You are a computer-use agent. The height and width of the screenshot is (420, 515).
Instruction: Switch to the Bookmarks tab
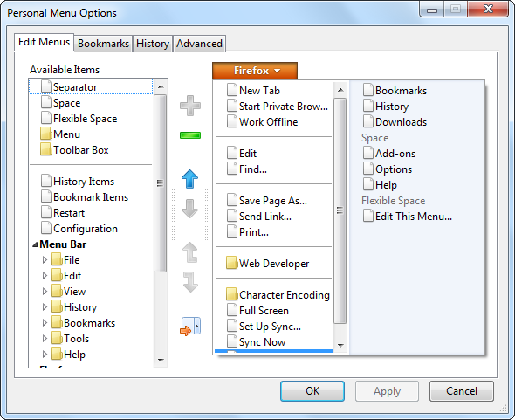tap(103, 44)
